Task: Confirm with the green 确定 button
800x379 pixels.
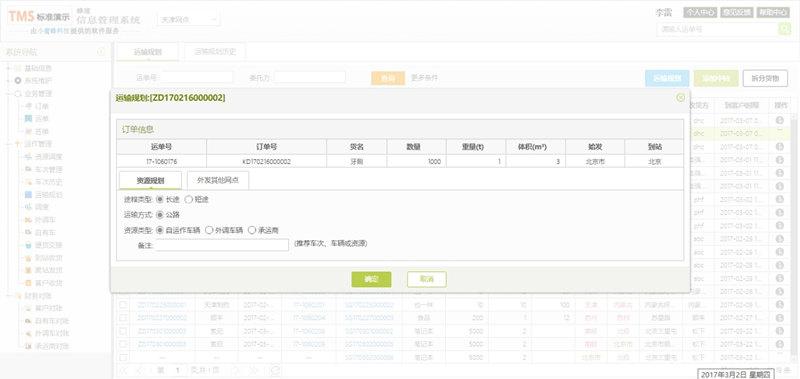Action: pyautogui.click(x=371, y=279)
